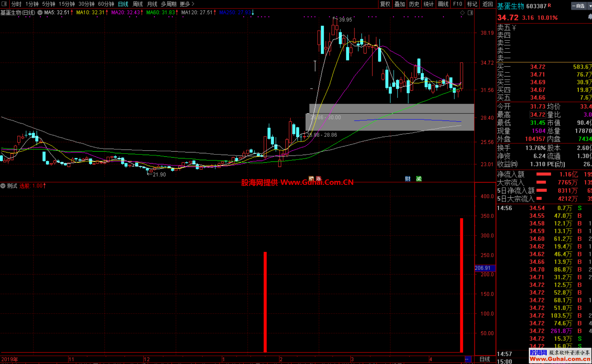Click the 榜 event marker
Image resolution: width=592 pixels, height=364 pixels.
coord(311,179)
